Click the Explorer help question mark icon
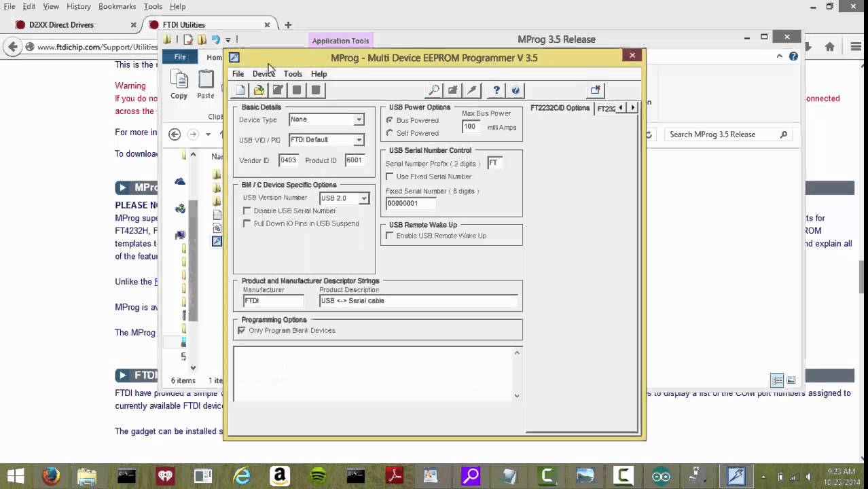 (x=793, y=56)
